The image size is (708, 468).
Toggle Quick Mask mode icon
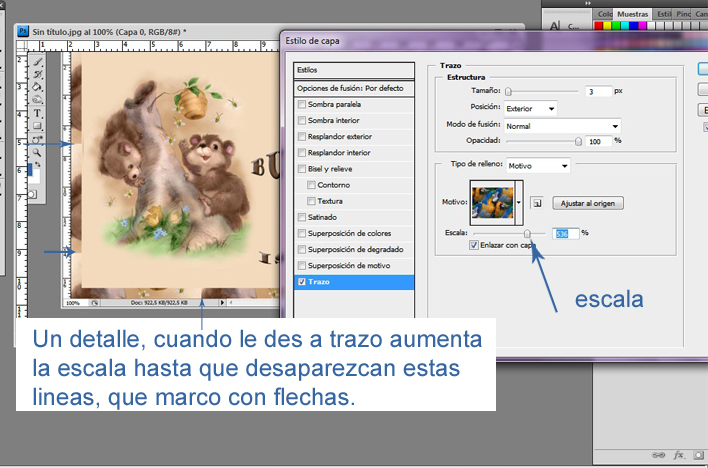[x=33, y=195]
